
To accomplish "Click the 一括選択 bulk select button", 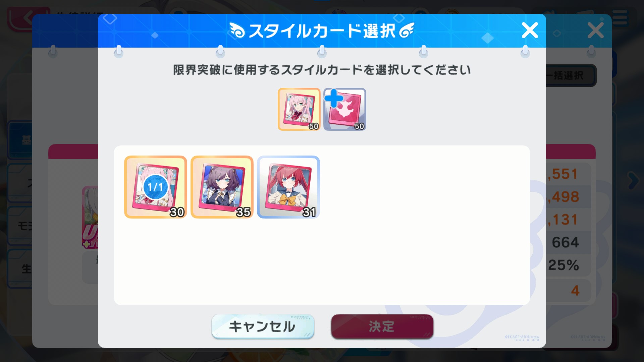I will 571,75.
